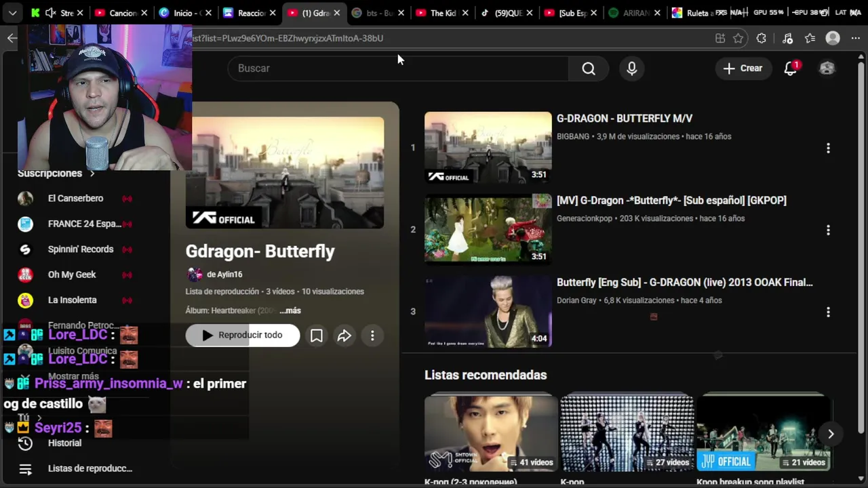Screen dimensions: 868x488
Task: Switch to the (59)QUE TikTok tab
Action: click(507, 13)
